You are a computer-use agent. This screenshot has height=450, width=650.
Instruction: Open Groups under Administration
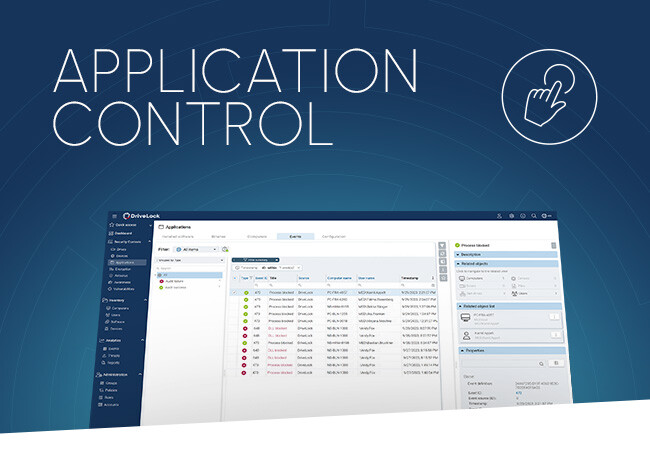tap(109, 383)
